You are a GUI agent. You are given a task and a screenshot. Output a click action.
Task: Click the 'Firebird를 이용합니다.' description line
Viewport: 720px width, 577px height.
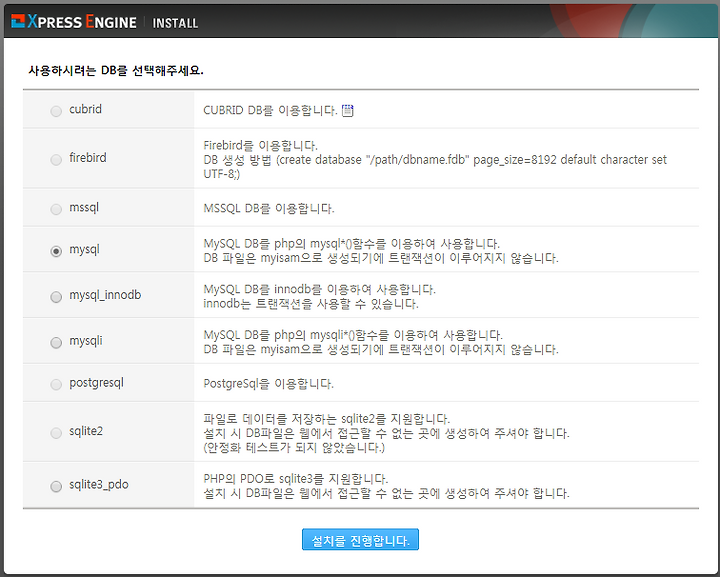point(260,146)
